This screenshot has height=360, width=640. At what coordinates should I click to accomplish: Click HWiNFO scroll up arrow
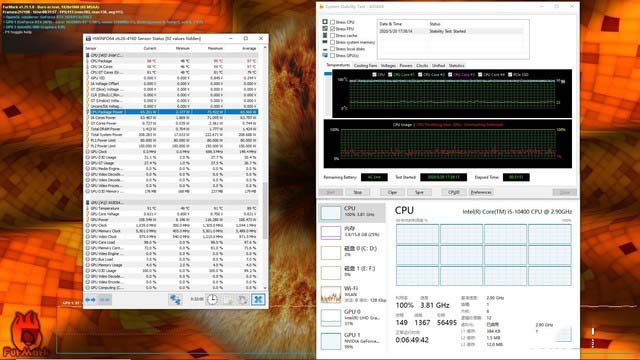265,48
